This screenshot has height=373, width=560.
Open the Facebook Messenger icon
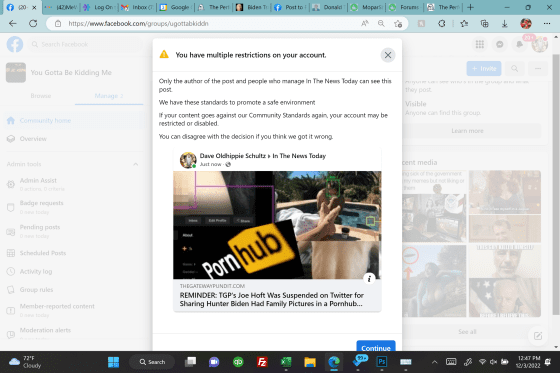(500, 44)
